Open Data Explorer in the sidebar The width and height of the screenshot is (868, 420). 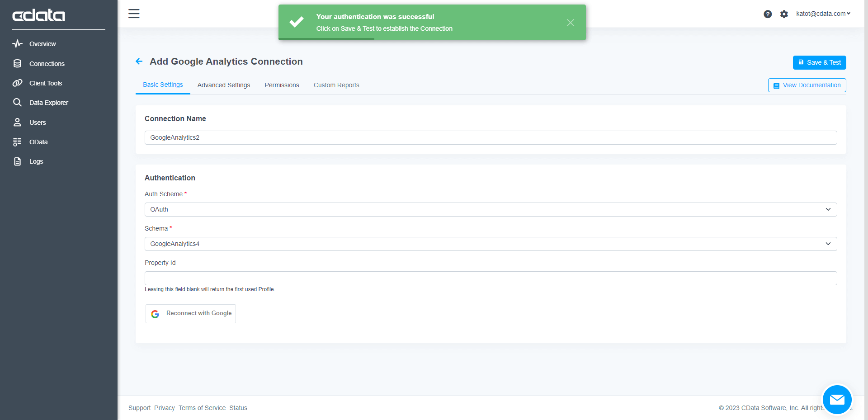49,103
